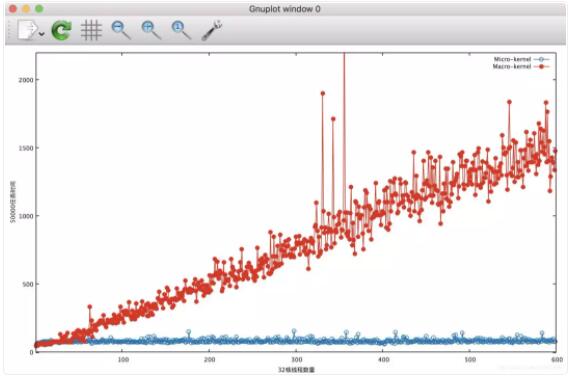Click the y-axis tick label 1500
The height and width of the screenshot is (384, 575).
26,148
